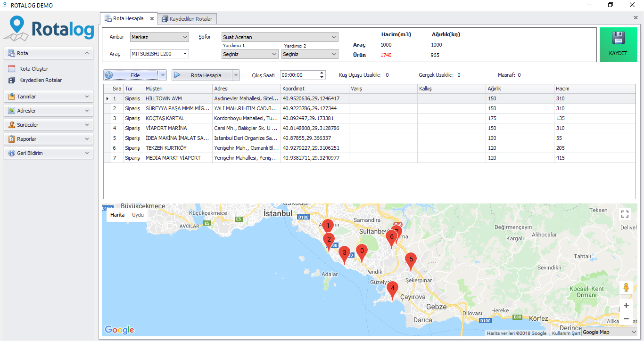Viewport: 644px width, 341px height.
Task: Click the Çıkış Saati time field
Action: [299, 75]
